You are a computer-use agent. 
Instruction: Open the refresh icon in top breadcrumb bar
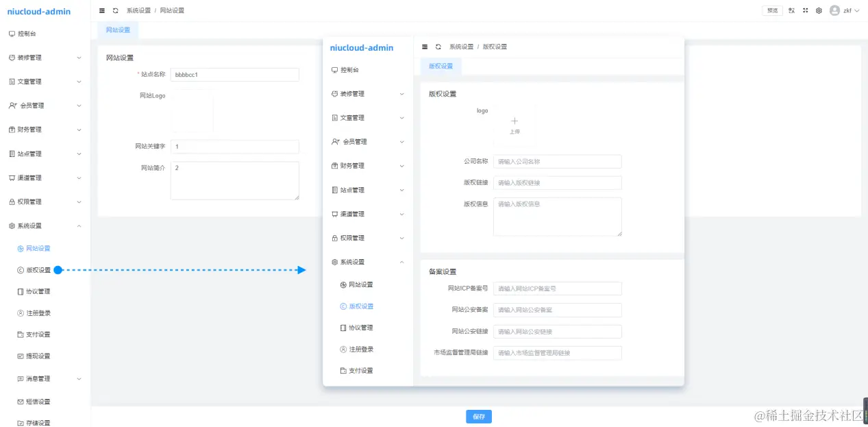click(114, 10)
